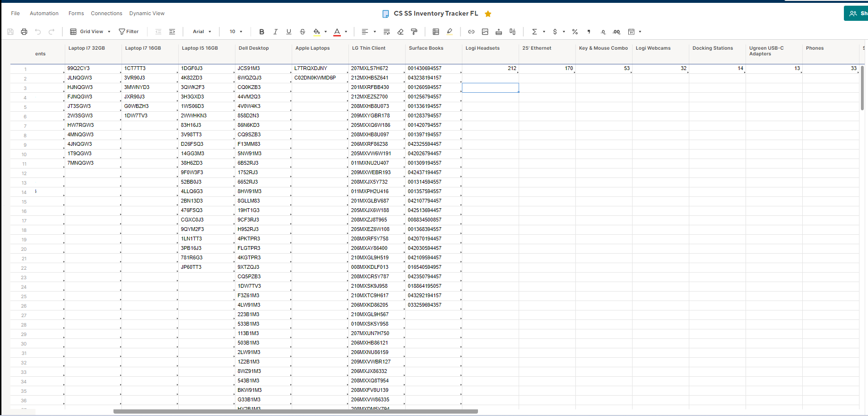This screenshot has height=416, width=868.
Task: Apply yellow background fill color
Action: click(317, 32)
